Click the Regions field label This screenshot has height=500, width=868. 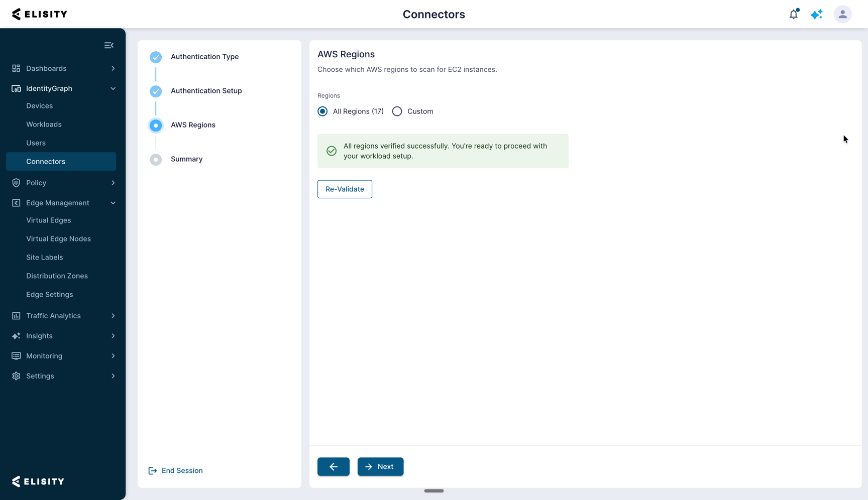[x=329, y=95]
